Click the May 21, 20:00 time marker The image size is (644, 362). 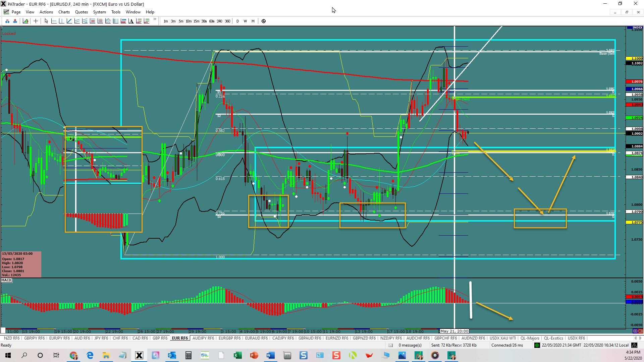[454, 331]
